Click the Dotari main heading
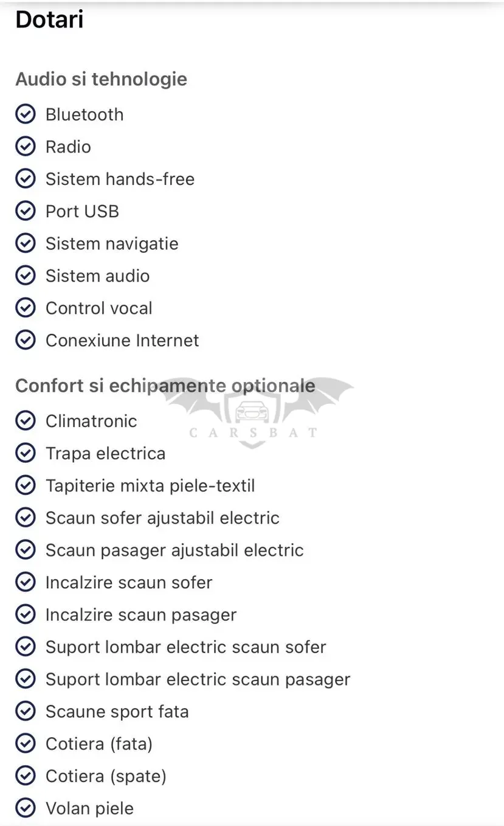Screen dimensions: 504x826 [49, 20]
